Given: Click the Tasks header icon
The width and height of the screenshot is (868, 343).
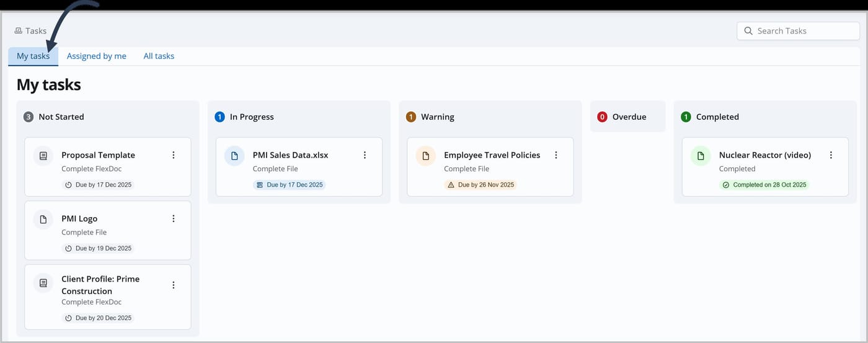Looking at the screenshot, I should [x=19, y=30].
